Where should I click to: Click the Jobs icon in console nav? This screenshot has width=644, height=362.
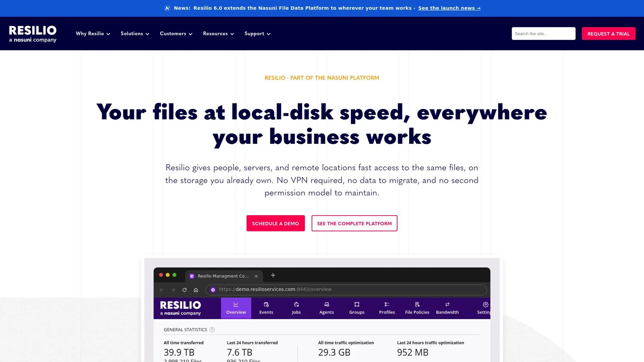[x=296, y=305]
